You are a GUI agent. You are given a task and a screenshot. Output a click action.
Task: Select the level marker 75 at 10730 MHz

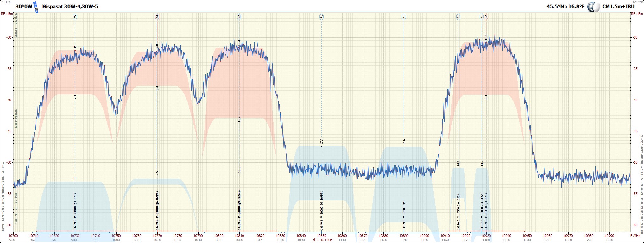75,17
